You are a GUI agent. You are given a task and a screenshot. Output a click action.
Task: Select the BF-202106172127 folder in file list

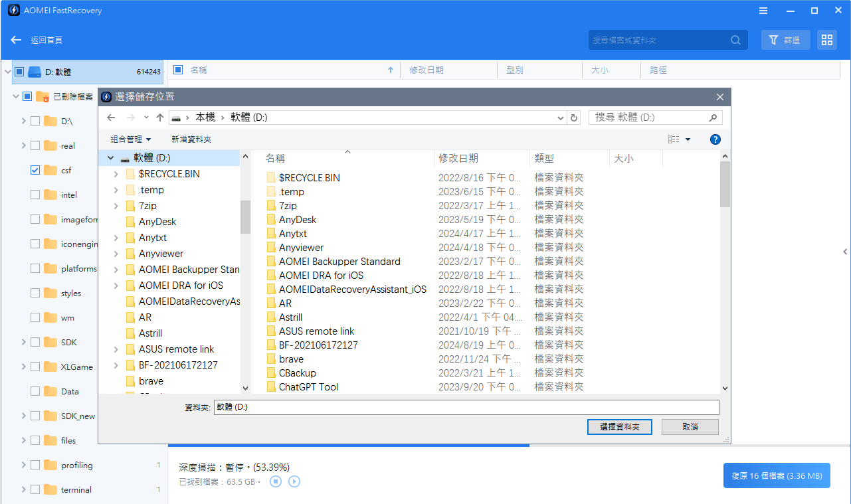[318, 345]
